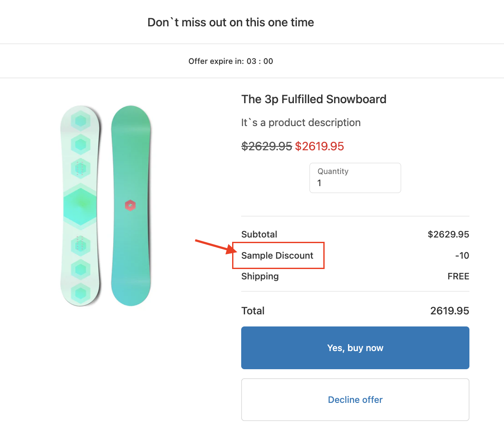Click the Yes, buy now button
This screenshot has width=504, height=437.
(x=355, y=348)
